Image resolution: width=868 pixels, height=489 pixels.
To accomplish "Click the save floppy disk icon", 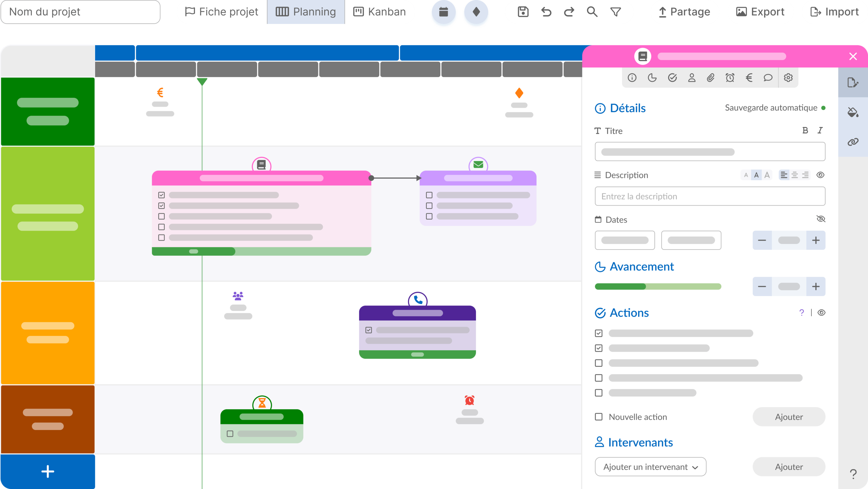I will (x=523, y=12).
